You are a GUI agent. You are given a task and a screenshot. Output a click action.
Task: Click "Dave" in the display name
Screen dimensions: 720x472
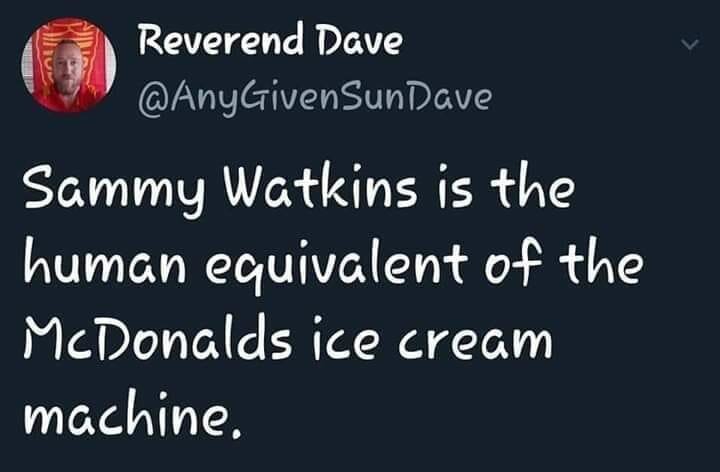point(360,39)
